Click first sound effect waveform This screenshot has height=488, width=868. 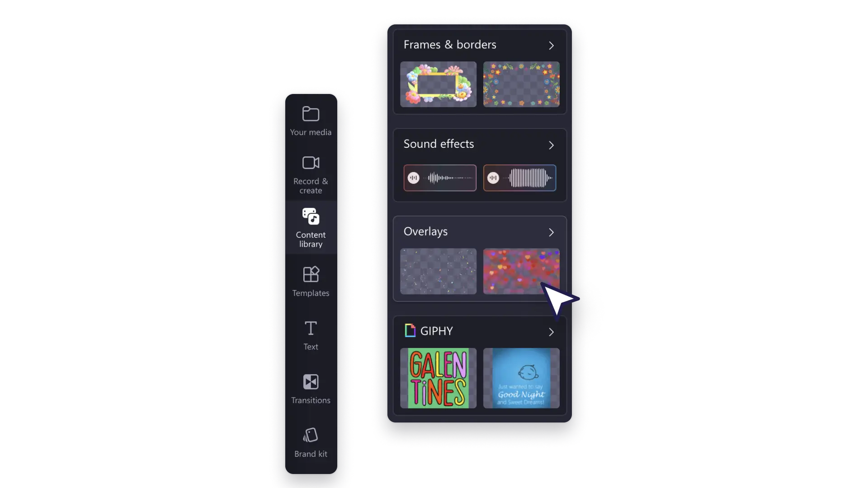click(x=440, y=178)
